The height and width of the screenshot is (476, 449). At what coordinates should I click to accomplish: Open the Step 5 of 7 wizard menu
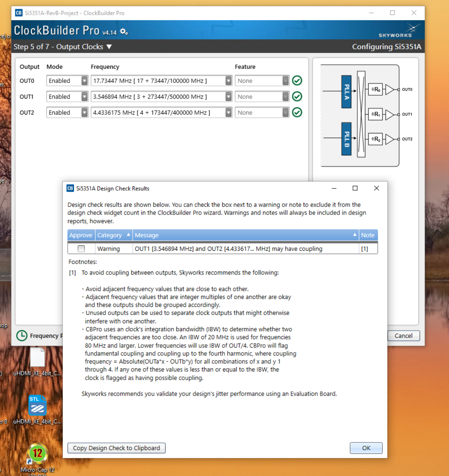(109, 47)
